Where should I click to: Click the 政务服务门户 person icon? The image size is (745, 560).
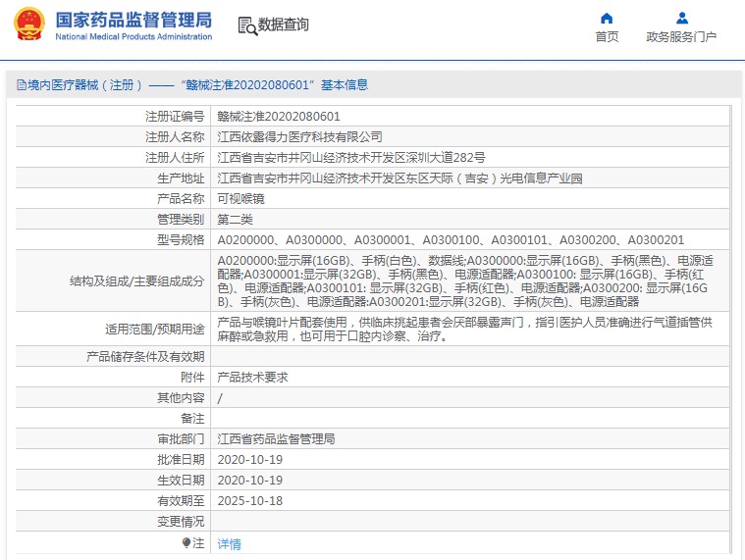click(681, 18)
